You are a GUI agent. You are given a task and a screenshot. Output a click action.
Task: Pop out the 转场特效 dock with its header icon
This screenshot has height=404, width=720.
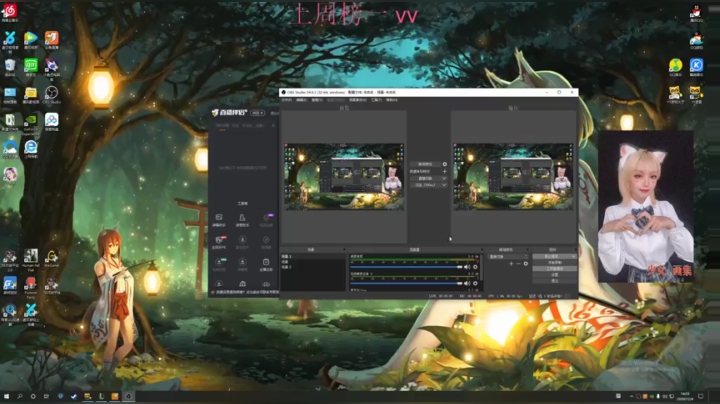[x=528, y=249]
